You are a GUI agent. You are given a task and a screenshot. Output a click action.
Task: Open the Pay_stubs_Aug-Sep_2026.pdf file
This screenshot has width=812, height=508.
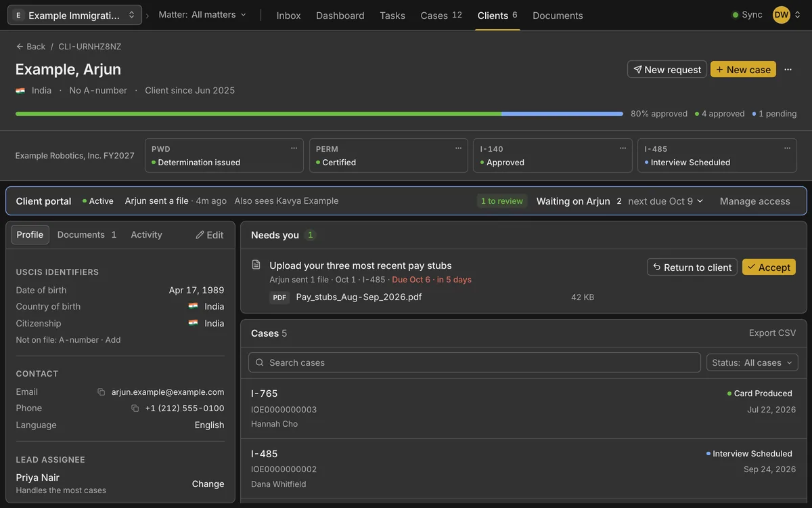point(359,297)
